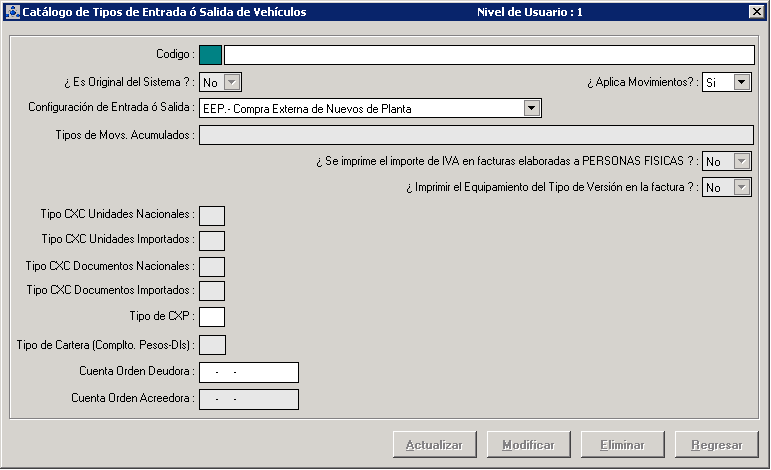771x470 pixels.
Task: Click the Tipos de Movs. Acumulados field
Action: click(x=476, y=135)
